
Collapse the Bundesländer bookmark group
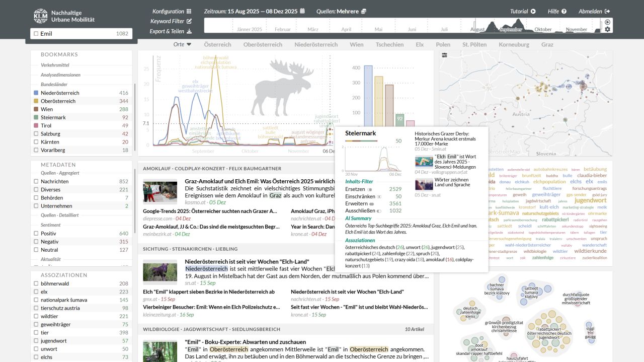click(x=54, y=85)
